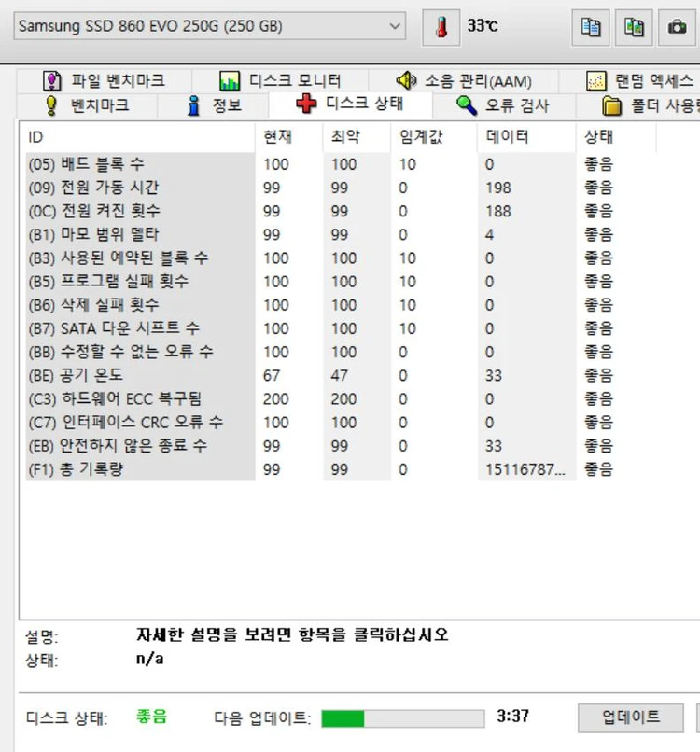This screenshot has width=700, height=752.
Task: Select the (C7) 인터페이스 CRC 오류 수 row
Action: point(341,423)
